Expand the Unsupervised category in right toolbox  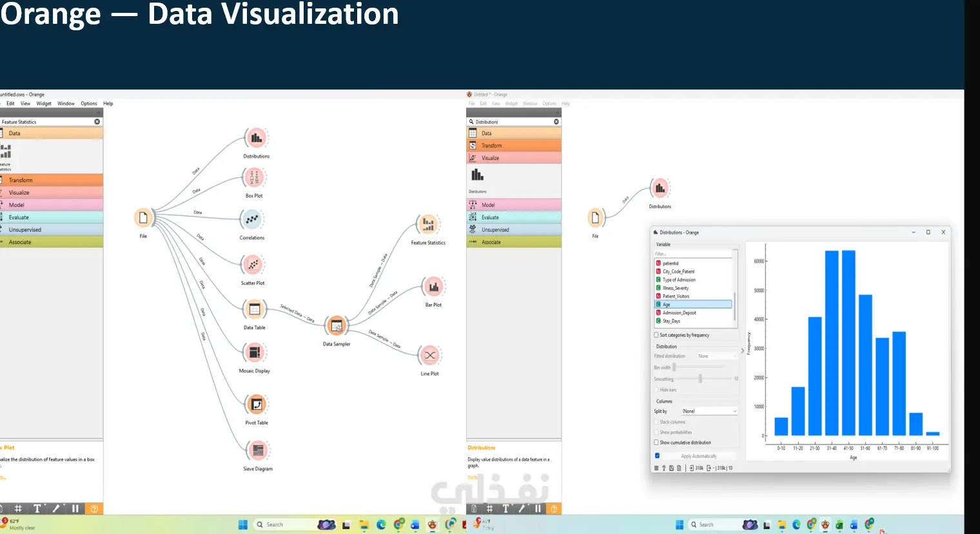coord(514,229)
